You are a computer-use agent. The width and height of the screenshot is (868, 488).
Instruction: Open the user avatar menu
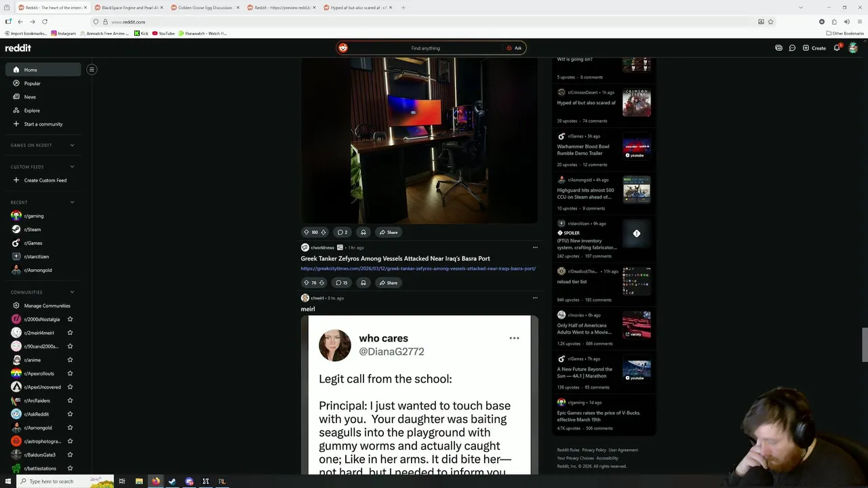click(x=853, y=48)
